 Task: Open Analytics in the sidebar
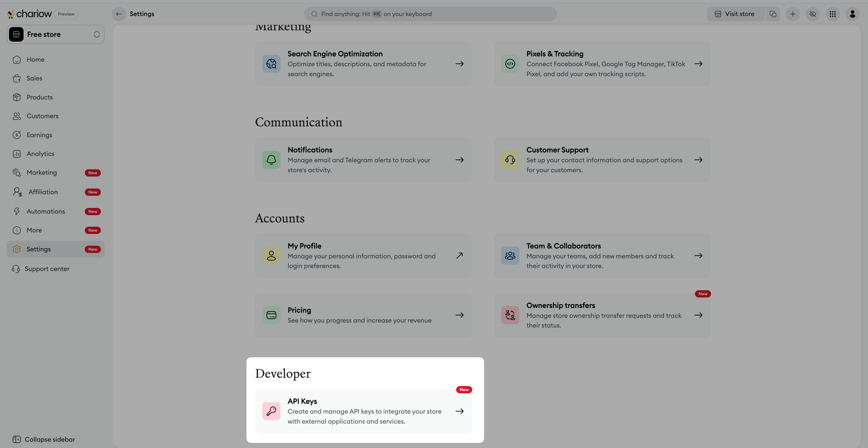point(40,154)
